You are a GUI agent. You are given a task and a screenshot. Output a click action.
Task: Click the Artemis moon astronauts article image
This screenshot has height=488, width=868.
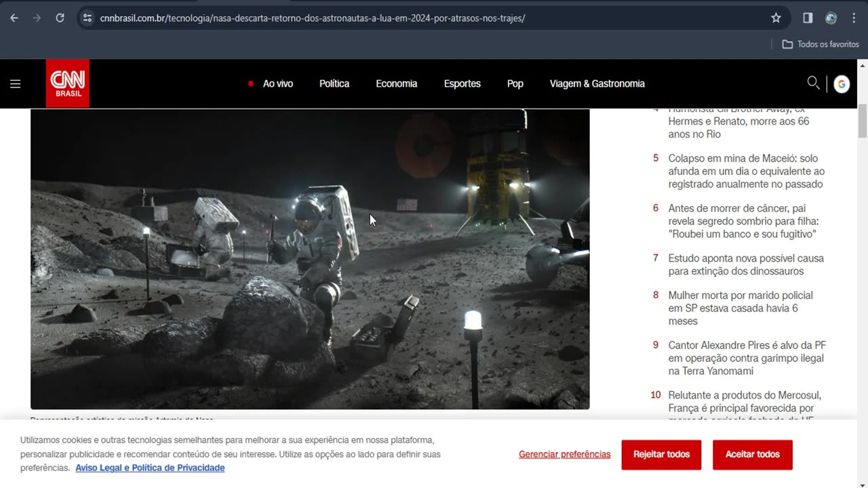(310, 259)
